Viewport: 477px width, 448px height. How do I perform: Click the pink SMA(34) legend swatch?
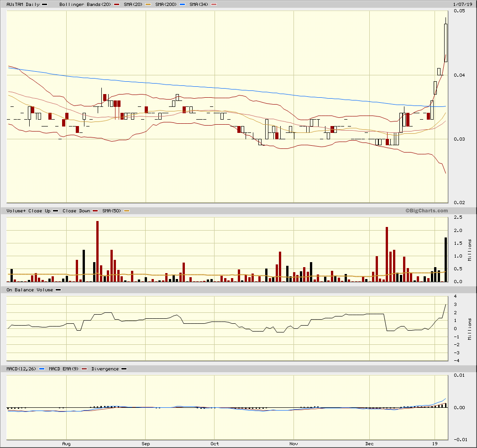[x=214, y=5]
